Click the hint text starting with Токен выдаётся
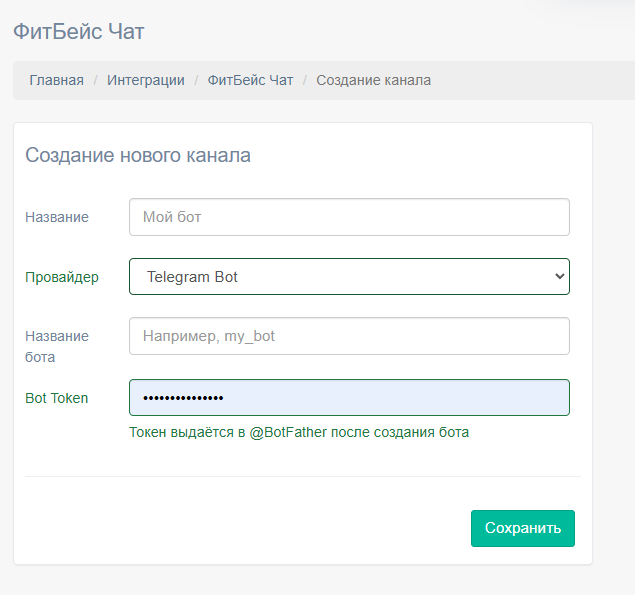635x595 pixels. [299, 433]
